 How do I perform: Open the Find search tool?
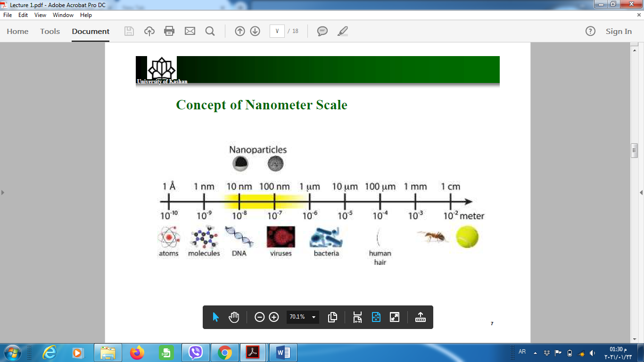click(x=209, y=31)
